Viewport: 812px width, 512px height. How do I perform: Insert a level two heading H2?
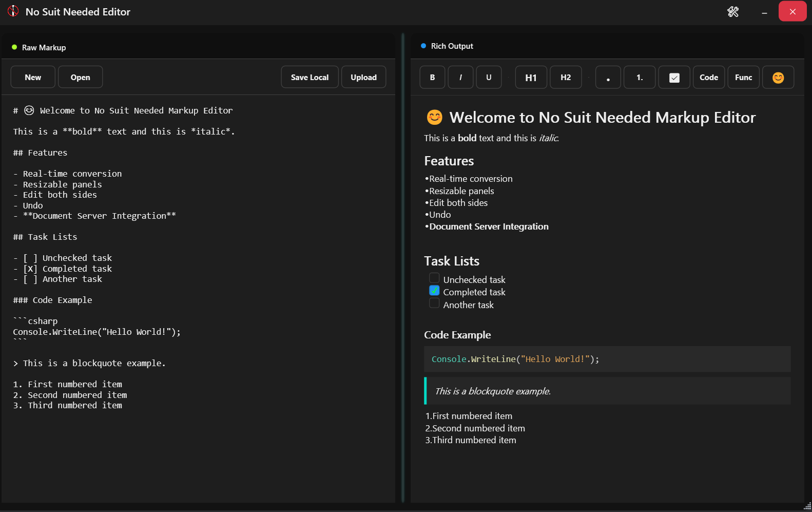(x=566, y=77)
